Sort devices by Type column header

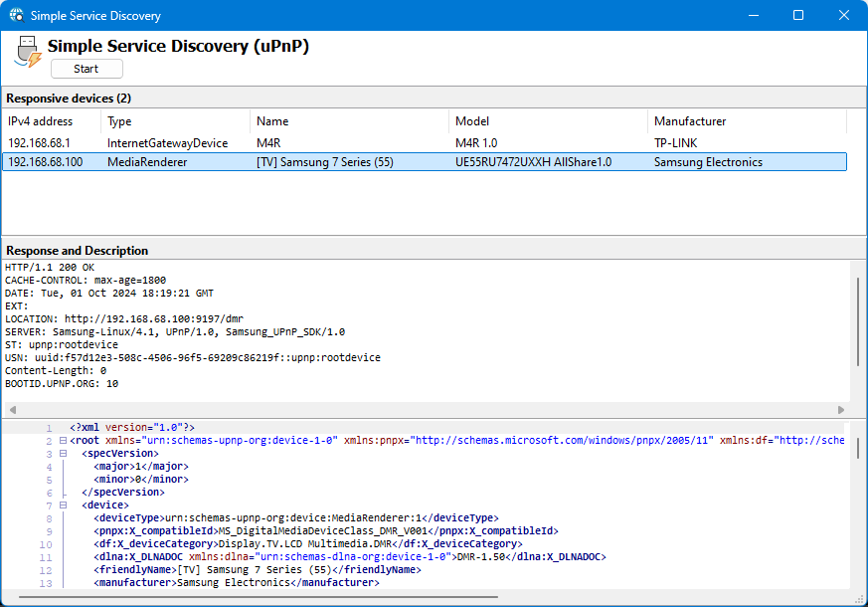175,121
